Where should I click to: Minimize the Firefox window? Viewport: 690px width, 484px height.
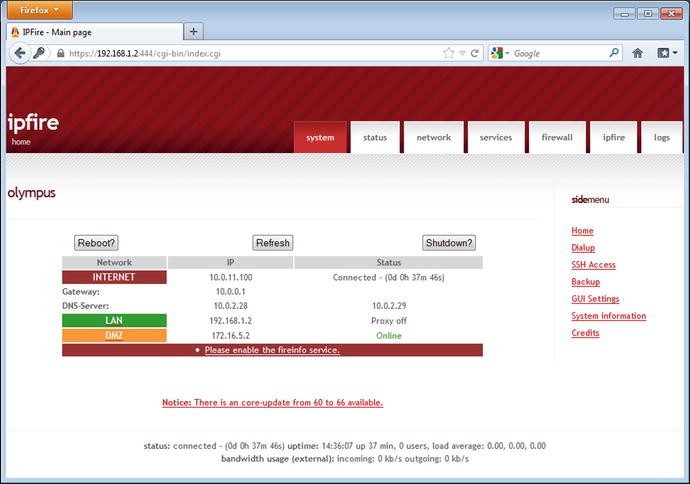(x=624, y=14)
